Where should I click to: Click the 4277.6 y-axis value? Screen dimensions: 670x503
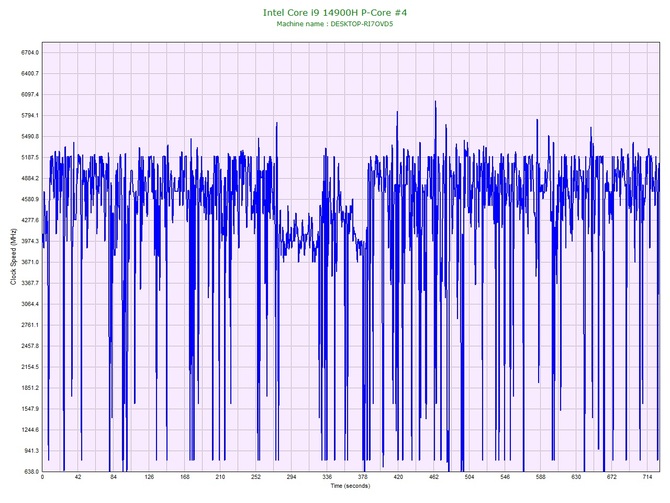(x=30, y=220)
